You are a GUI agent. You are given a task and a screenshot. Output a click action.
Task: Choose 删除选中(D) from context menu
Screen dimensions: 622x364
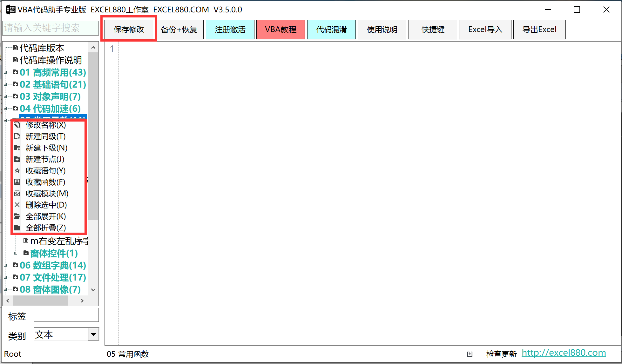tap(49, 205)
